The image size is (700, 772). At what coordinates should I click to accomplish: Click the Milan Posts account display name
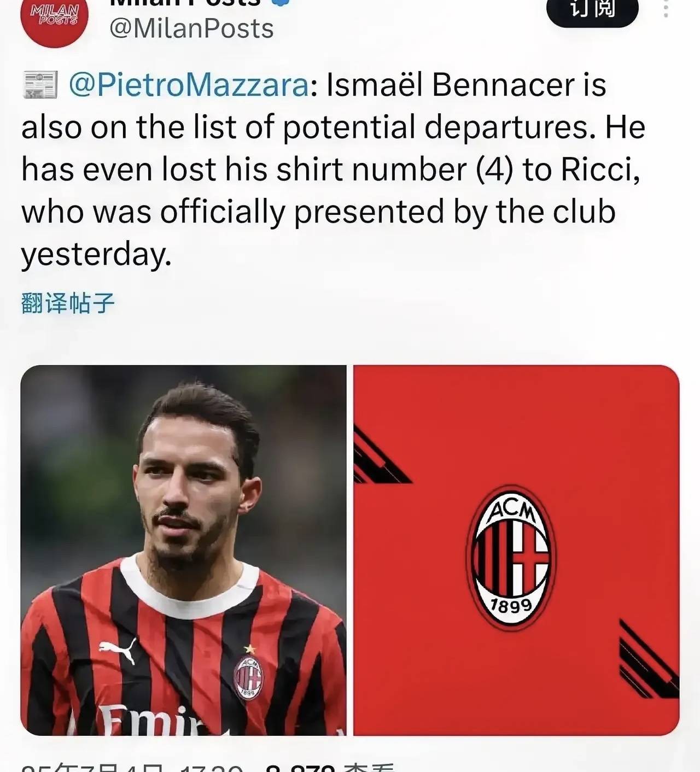(185, 2)
